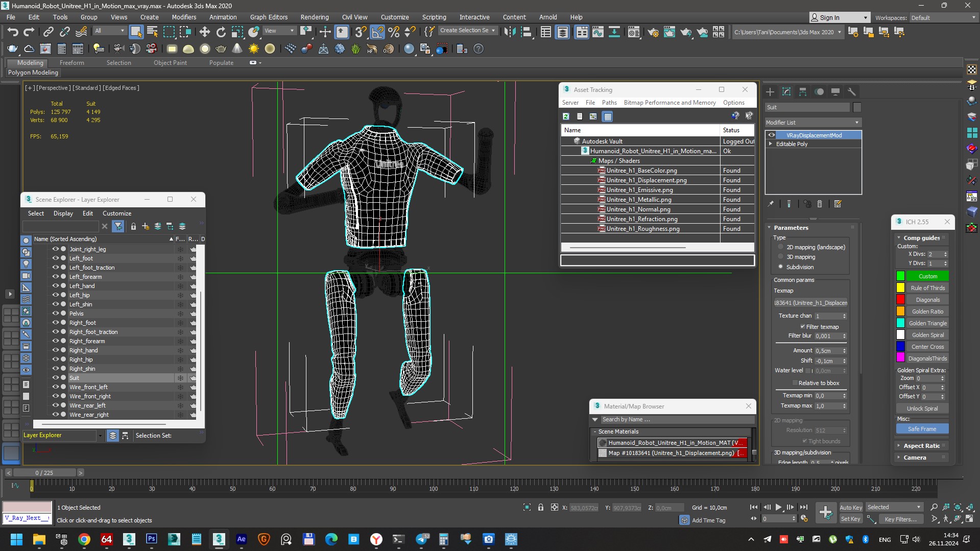Hide the Suit layer eye
Screen dimensions: 980x551
(56, 378)
